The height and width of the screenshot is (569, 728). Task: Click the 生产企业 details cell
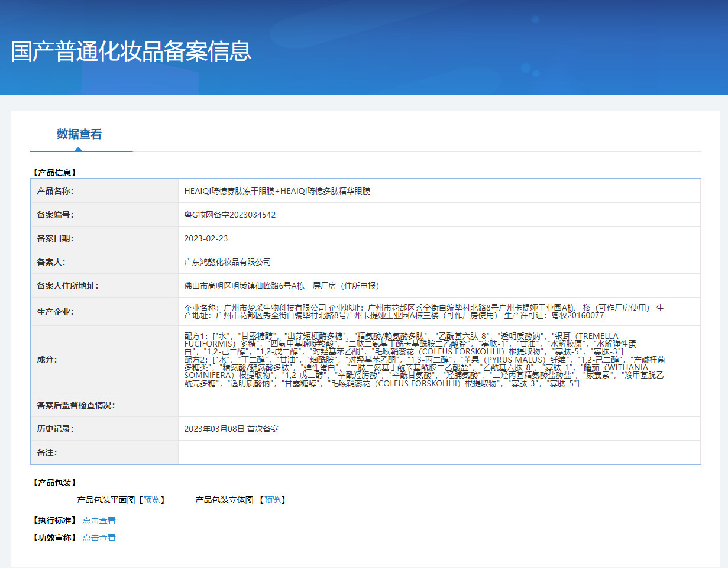tap(439, 312)
